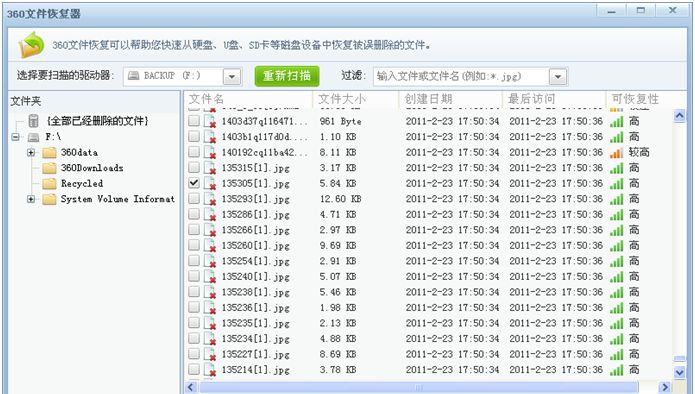Click deleted file icon for 135240[1].jpg
695x394 pixels.
click(210, 277)
